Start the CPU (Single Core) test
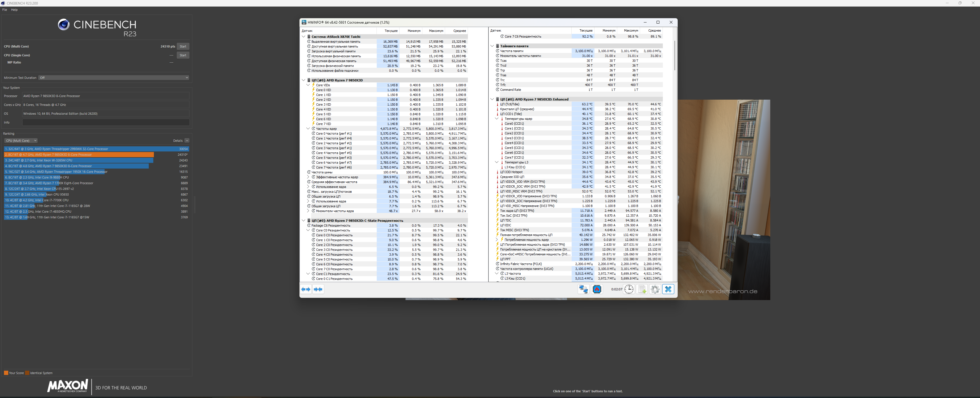 183,55
